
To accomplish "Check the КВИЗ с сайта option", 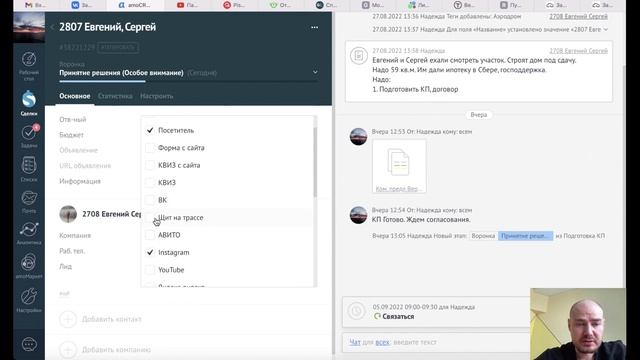I will click(x=150, y=165).
